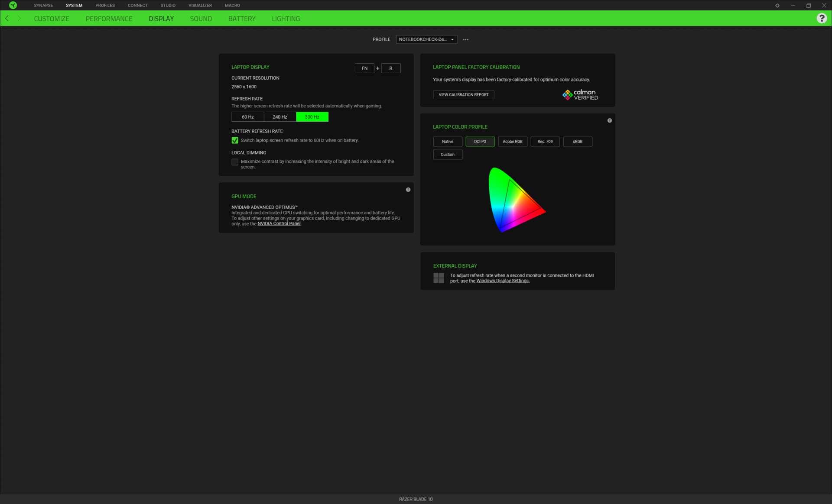Click the Razer logo icon
Screen dimensions: 832x504
click(x=13, y=5)
